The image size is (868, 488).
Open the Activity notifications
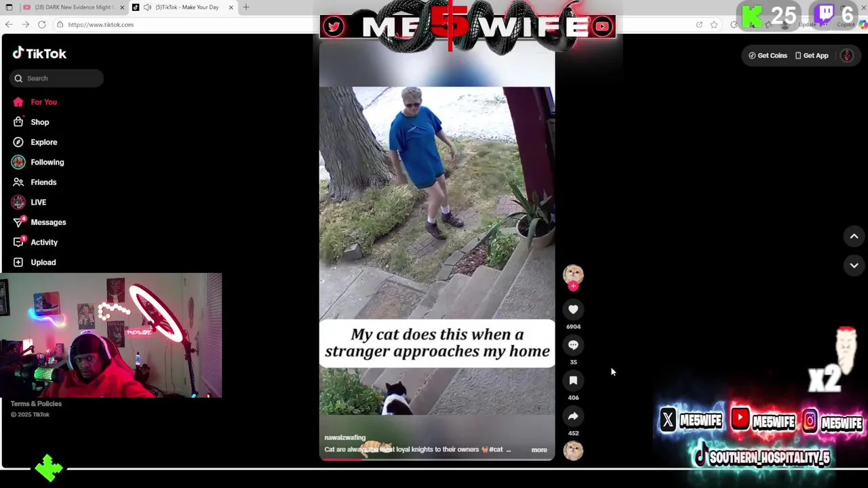pos(35,242)
